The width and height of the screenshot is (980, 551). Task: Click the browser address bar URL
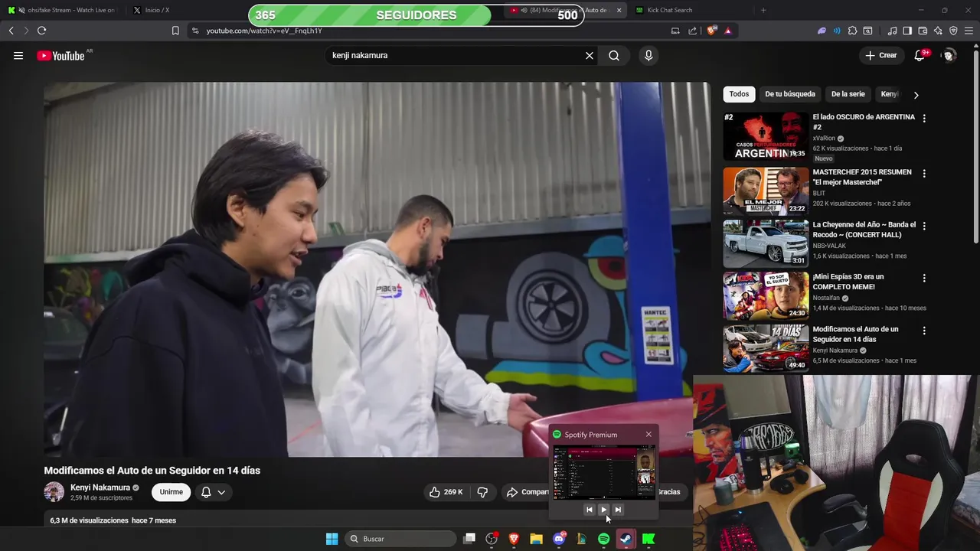coord(264,31)
